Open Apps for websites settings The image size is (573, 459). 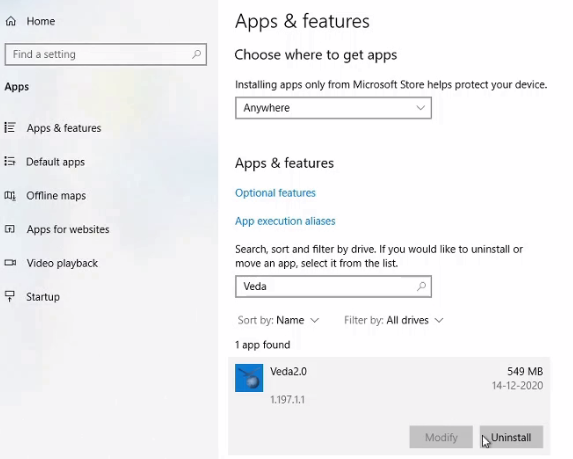(68, 229)
